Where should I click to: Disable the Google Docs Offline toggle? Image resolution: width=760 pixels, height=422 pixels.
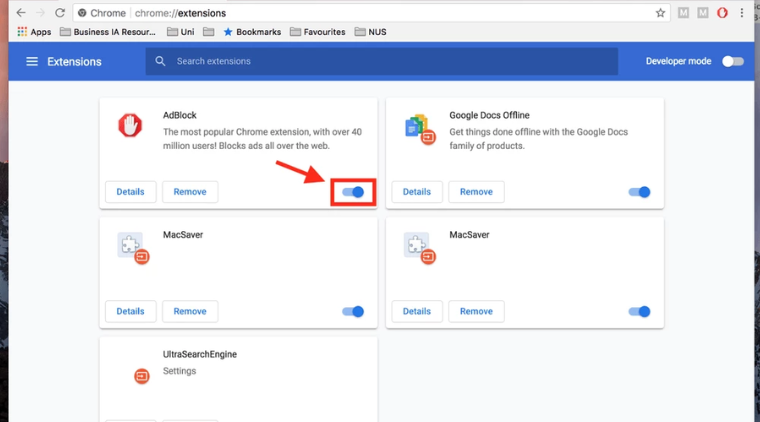tap(639, 192)
